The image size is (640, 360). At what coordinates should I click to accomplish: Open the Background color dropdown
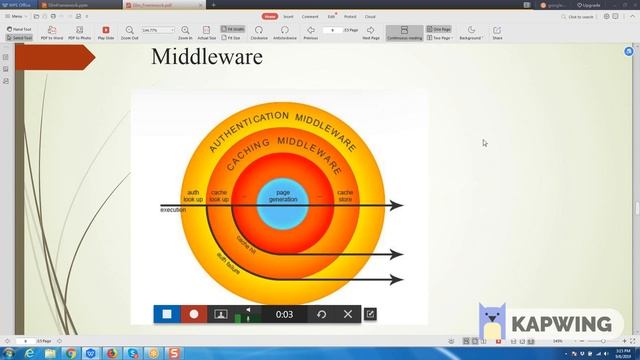coord(471,33)
